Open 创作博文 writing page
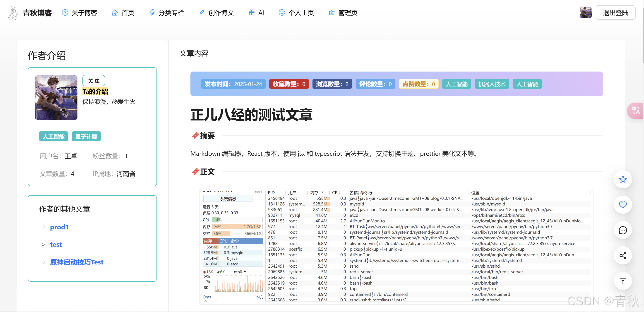This screenshot has height=312, width=644. [216, 13]
